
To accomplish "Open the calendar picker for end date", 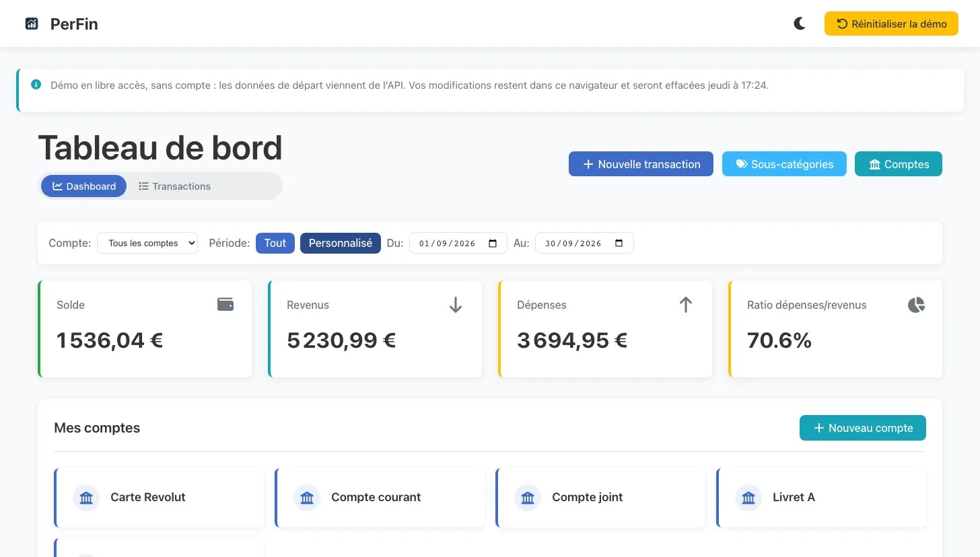I will [619, 243].
